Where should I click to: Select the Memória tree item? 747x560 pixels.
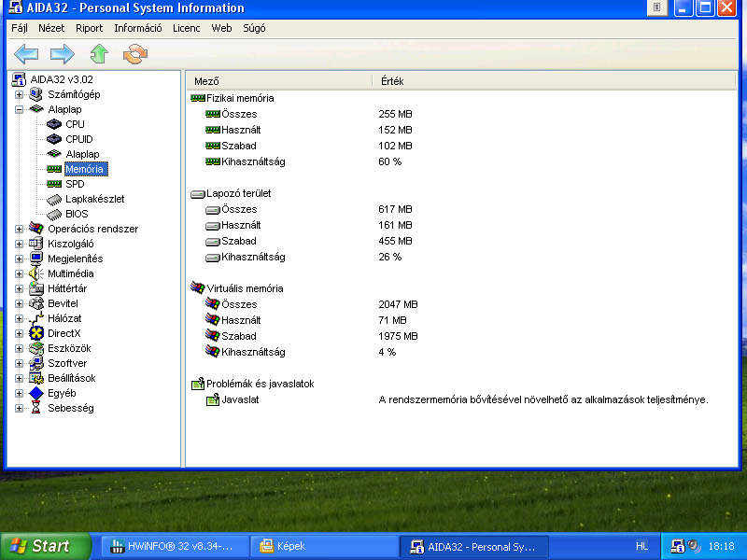(86, 169)
